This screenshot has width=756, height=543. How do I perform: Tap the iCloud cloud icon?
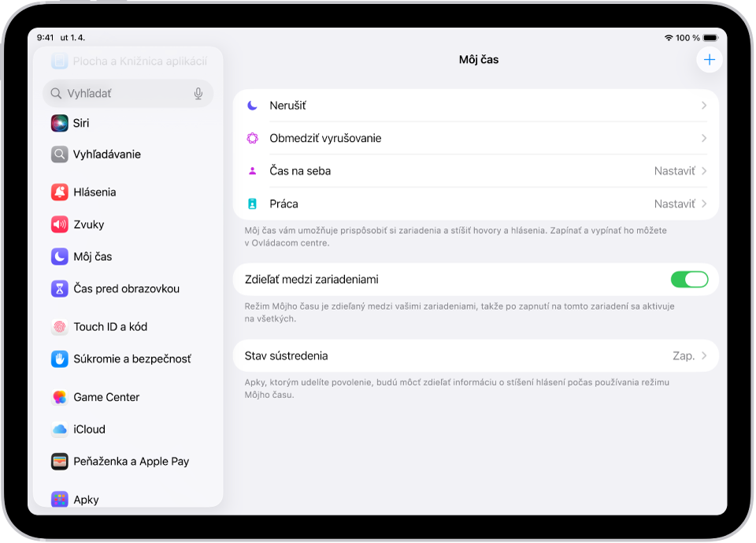click(x=59, y=429)
